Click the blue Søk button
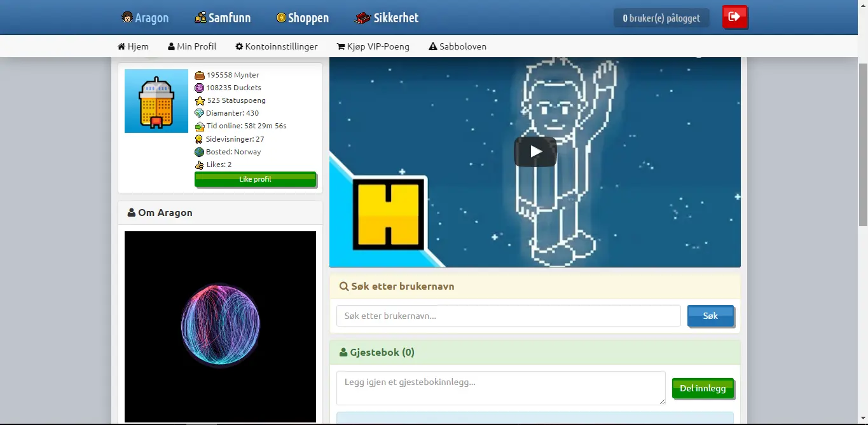 pos(710,316)
